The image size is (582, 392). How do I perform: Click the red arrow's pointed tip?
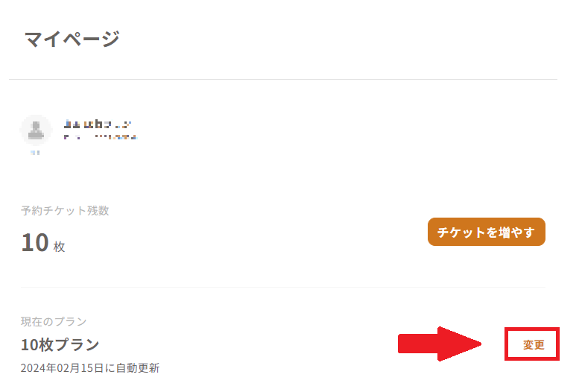(x=477, y=344)
